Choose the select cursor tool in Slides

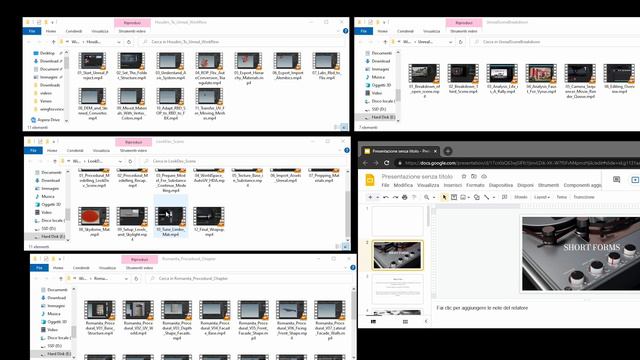[x=444, y=197]
